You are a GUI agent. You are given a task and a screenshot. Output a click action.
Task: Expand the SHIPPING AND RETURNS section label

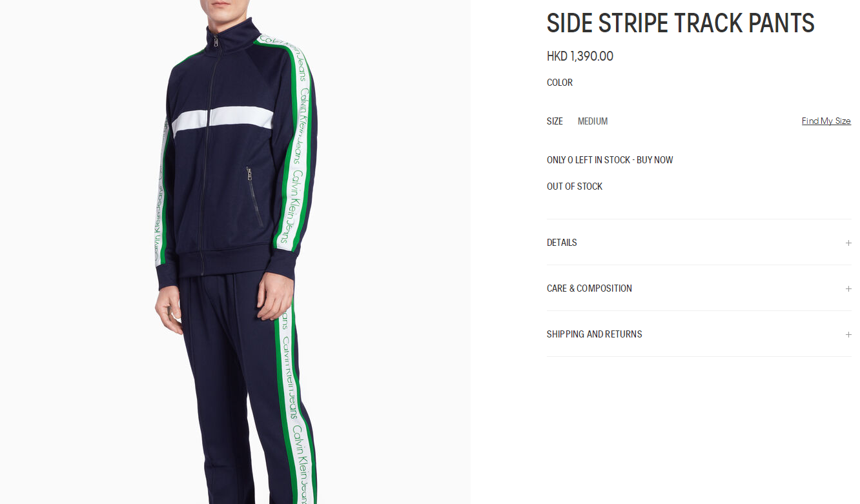click(x=595, y=334)
